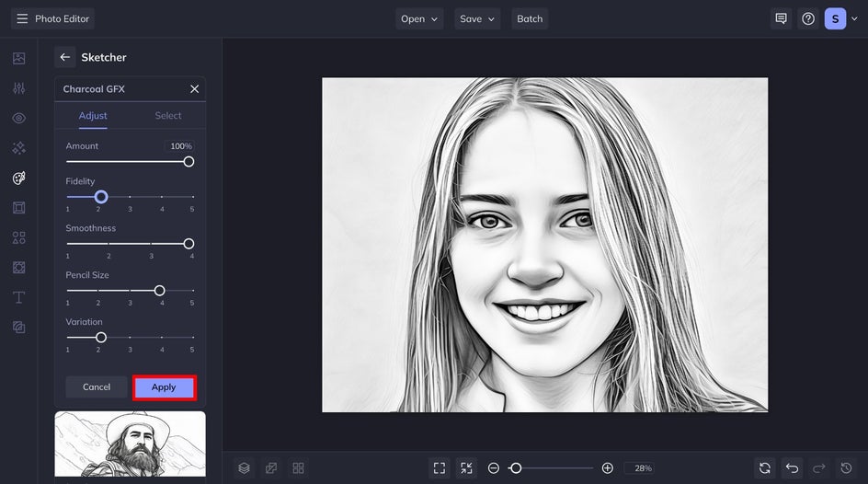This screenshot has width=868, height=484.
Task: Switch to the Adjust tab
Action: click(93, 116)
